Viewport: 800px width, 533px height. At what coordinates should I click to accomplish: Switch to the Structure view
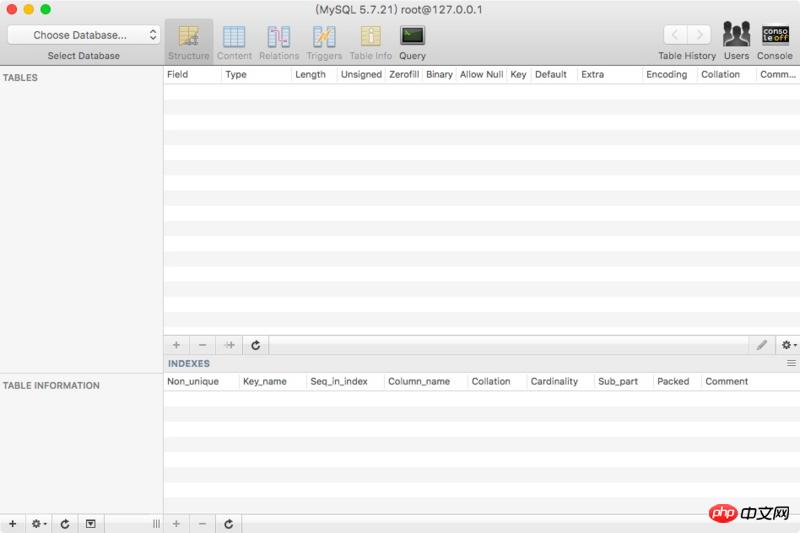pyautogui.click(x=189, y=42)
